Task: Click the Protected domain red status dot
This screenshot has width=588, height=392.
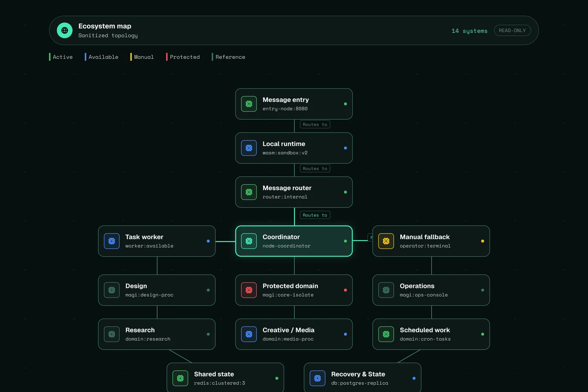Action: (x=345, y=290)
